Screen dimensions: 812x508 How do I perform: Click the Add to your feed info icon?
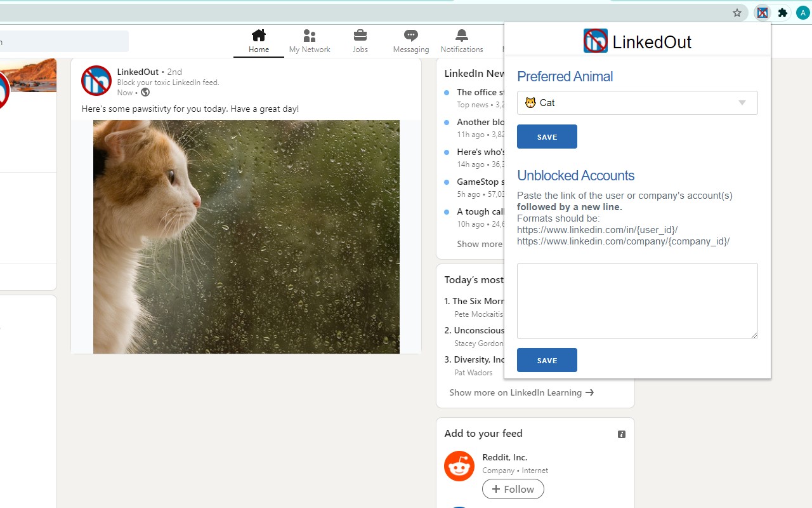(622, 434)
